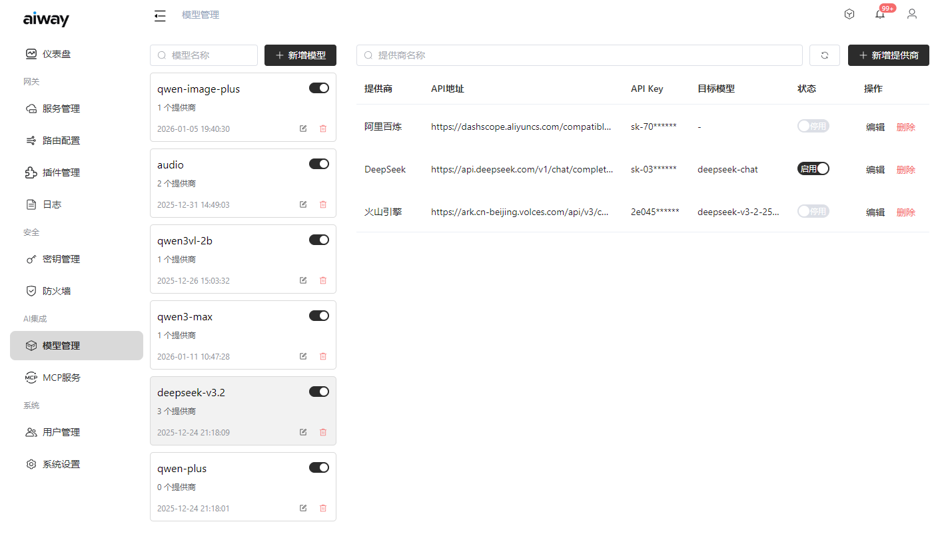Screen dimensions: 952x560
Task: Delete the qwen-plus model via trash icon
Action: click(323, 508)
